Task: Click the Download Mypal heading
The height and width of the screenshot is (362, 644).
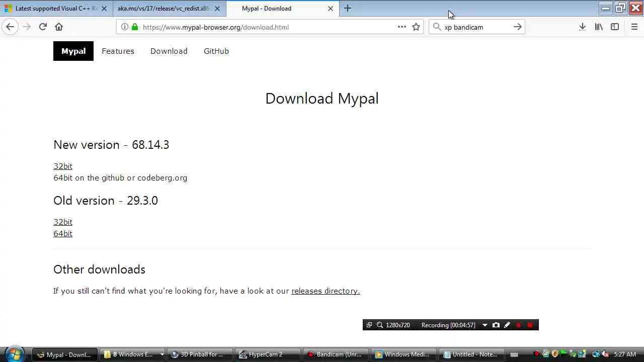Action: point(322,99)
